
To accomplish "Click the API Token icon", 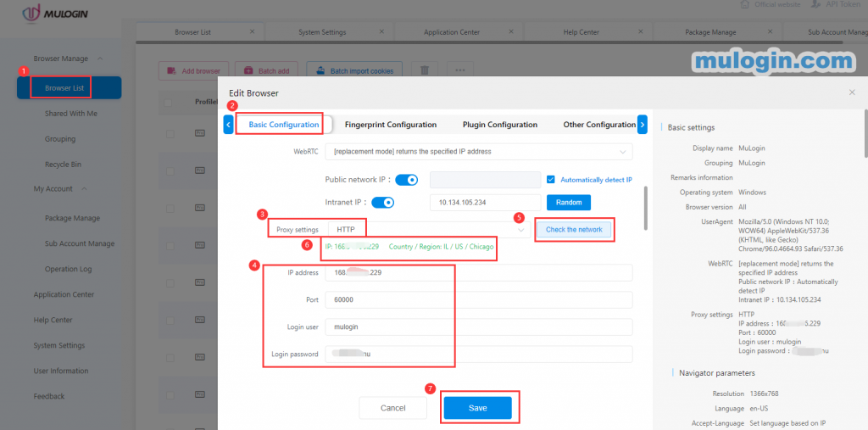I will click(x=815, y=4).
